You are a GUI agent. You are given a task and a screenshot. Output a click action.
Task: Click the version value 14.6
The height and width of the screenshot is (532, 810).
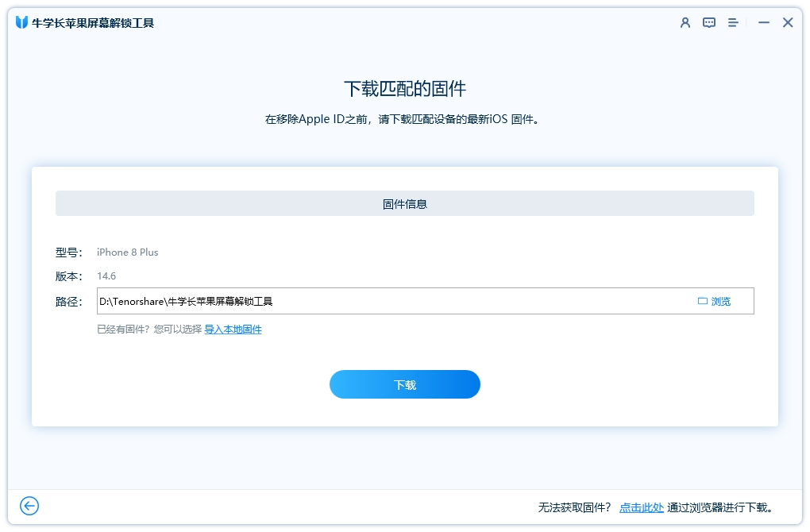tap(106, 276)
